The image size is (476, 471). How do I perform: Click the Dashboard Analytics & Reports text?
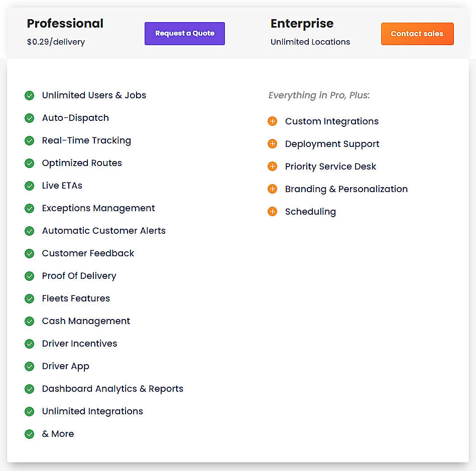[x=112, y=389]
